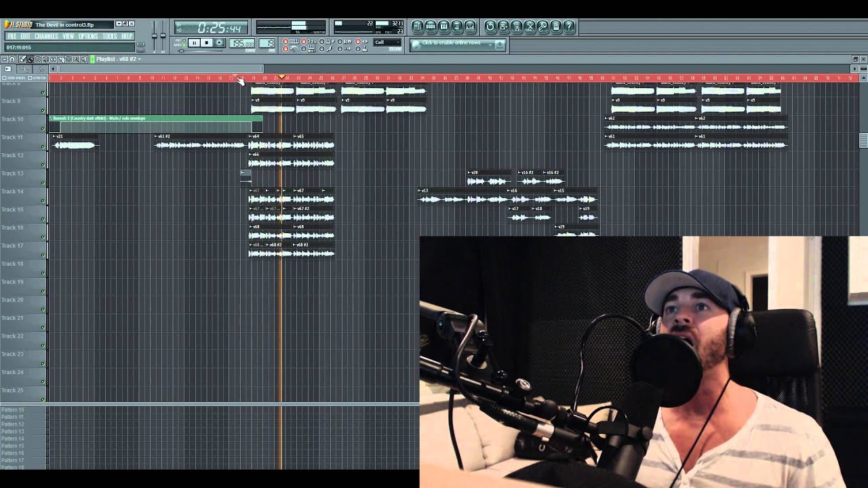Mute Track 23 with its green dot

pos(43,363)
